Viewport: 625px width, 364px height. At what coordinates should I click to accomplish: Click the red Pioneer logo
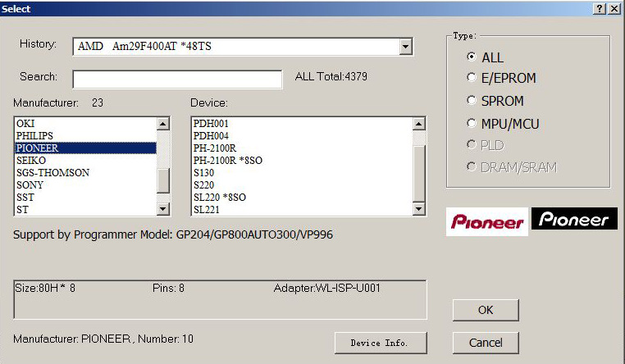tap(487, 222)
